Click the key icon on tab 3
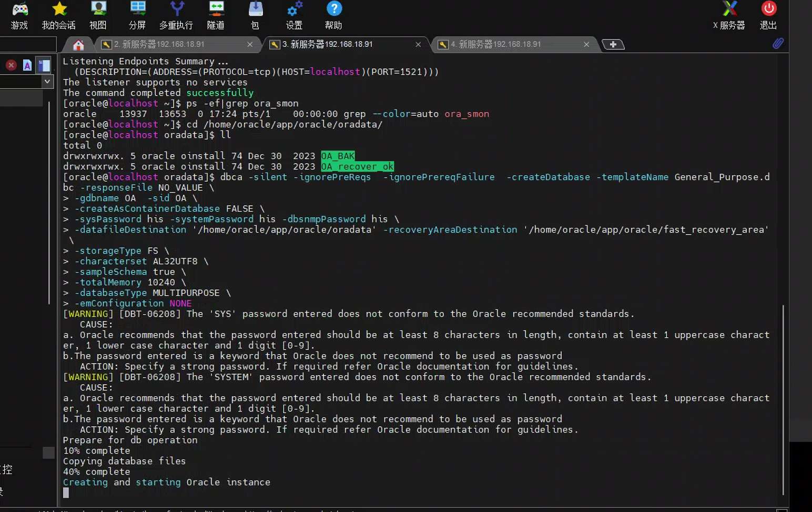Image resolution: width=812 pixels, height=512 pixels. (275, 45)
